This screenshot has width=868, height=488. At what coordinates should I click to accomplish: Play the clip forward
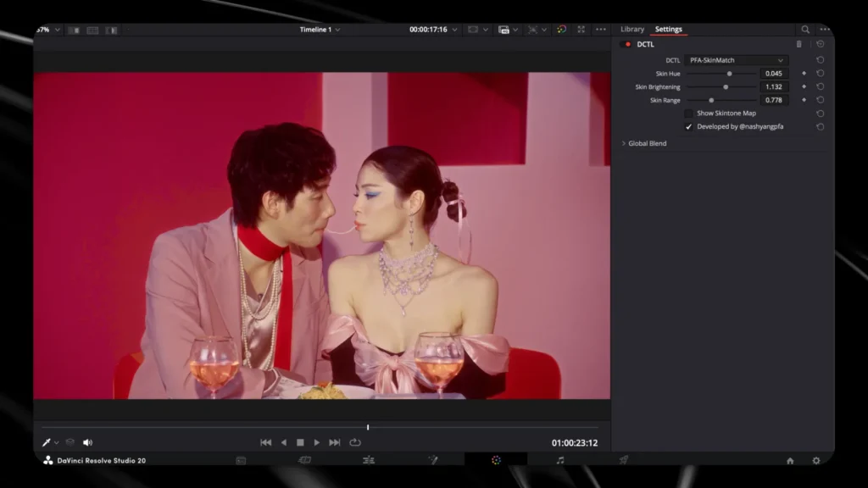click(x=317, y=442)
